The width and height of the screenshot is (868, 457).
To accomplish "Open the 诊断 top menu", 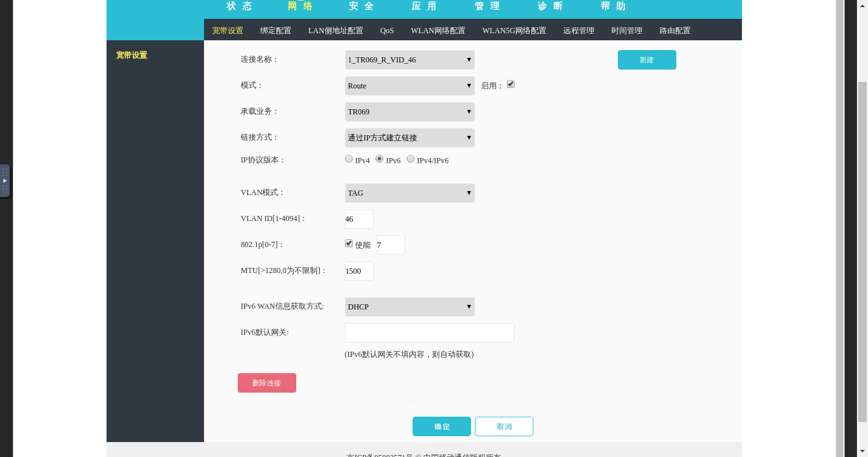I will coord(550,7).
